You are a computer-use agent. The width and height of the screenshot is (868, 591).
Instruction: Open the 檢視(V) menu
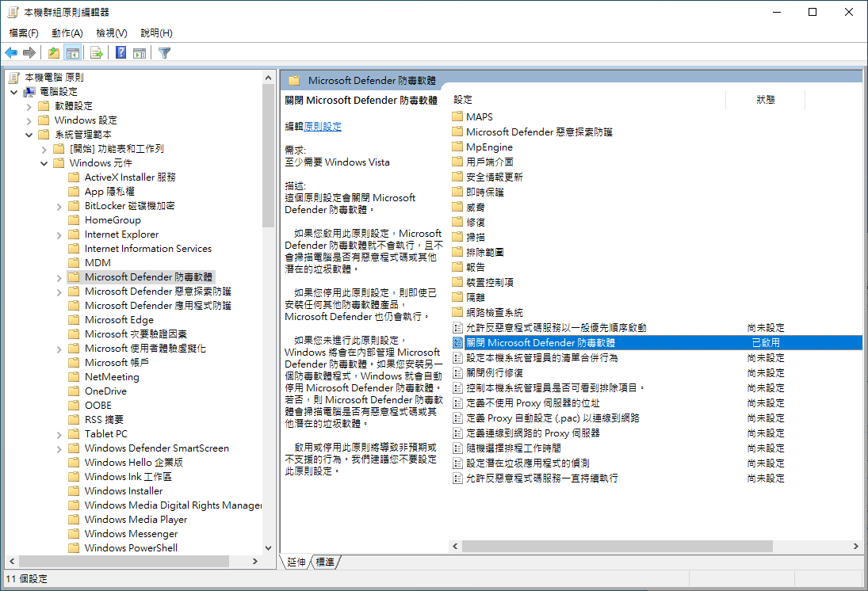click(x=111, y=33)
